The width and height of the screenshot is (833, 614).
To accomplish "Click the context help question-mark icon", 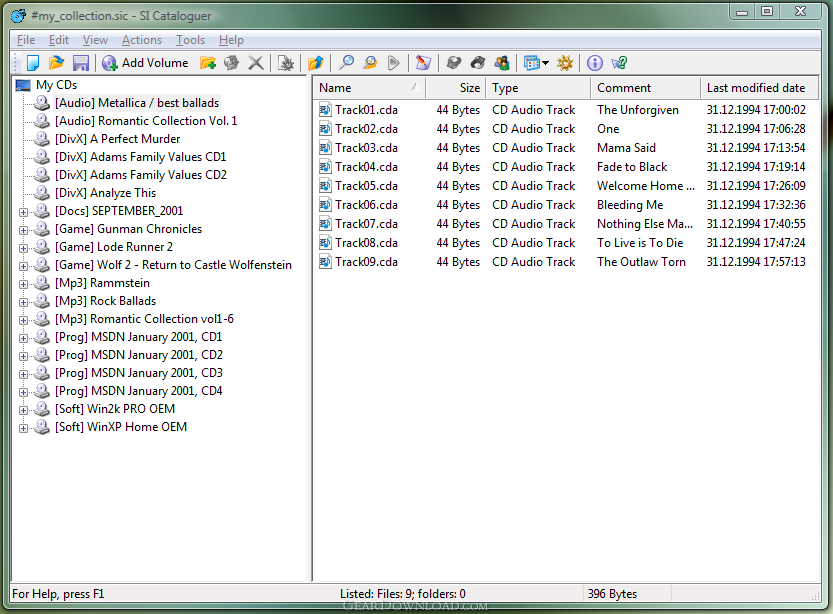I will [619, 63].
